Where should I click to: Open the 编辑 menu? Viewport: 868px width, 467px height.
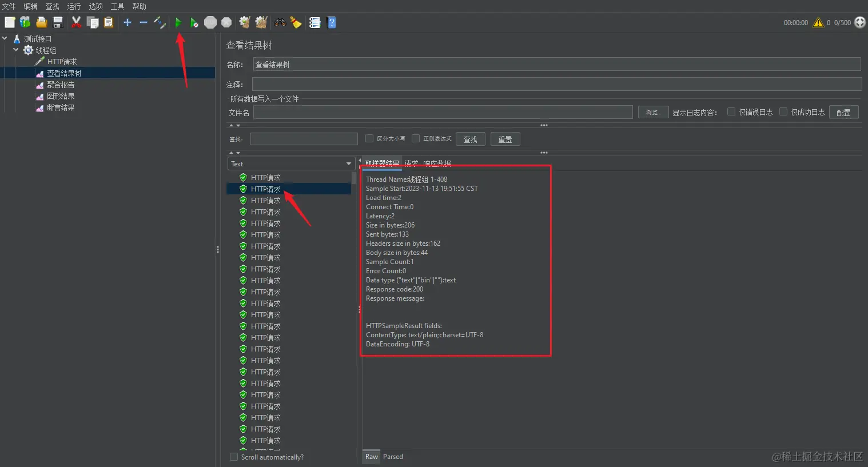(30, 6)
